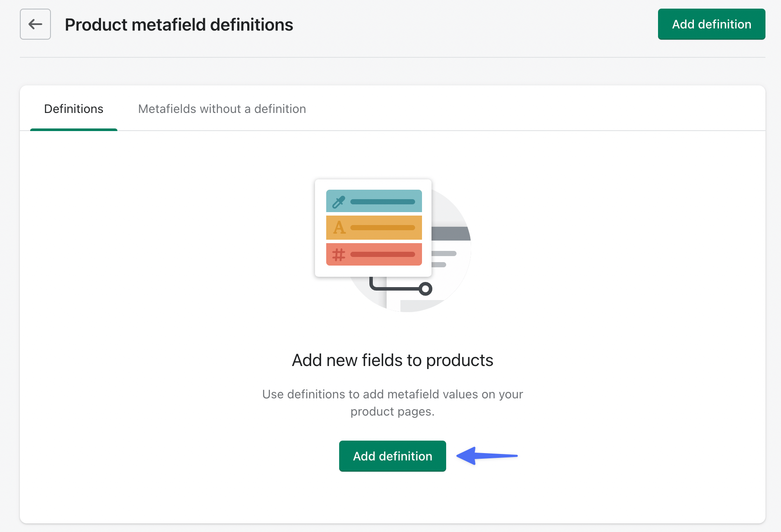Viewport: 781px width, 532px height.
Task: Click the hash number-type icon
Action: (x=340, y=254)
